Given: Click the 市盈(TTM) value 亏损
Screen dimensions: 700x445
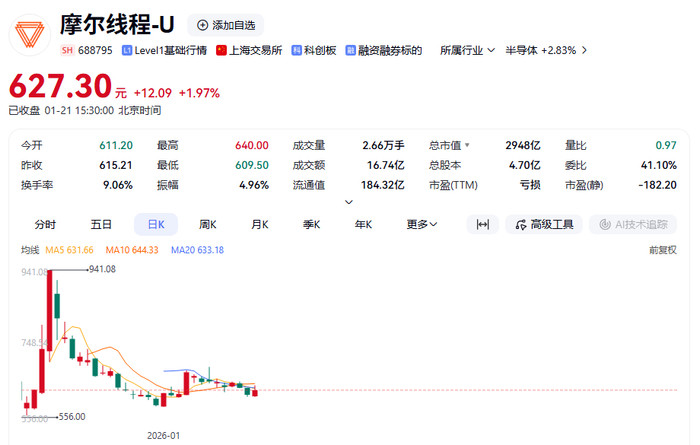Looking at the screenshot, I should point(530,185).
